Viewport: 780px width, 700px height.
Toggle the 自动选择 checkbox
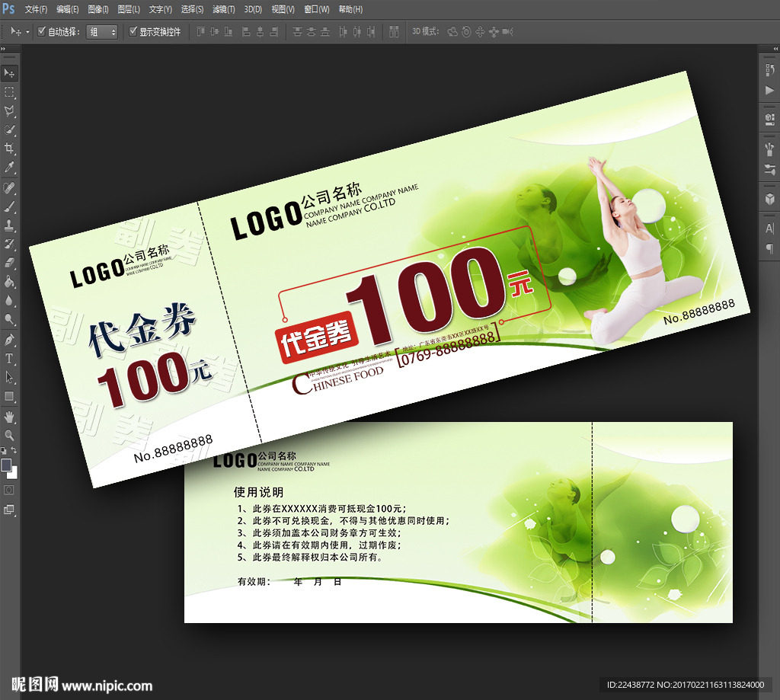coord(42,32)
